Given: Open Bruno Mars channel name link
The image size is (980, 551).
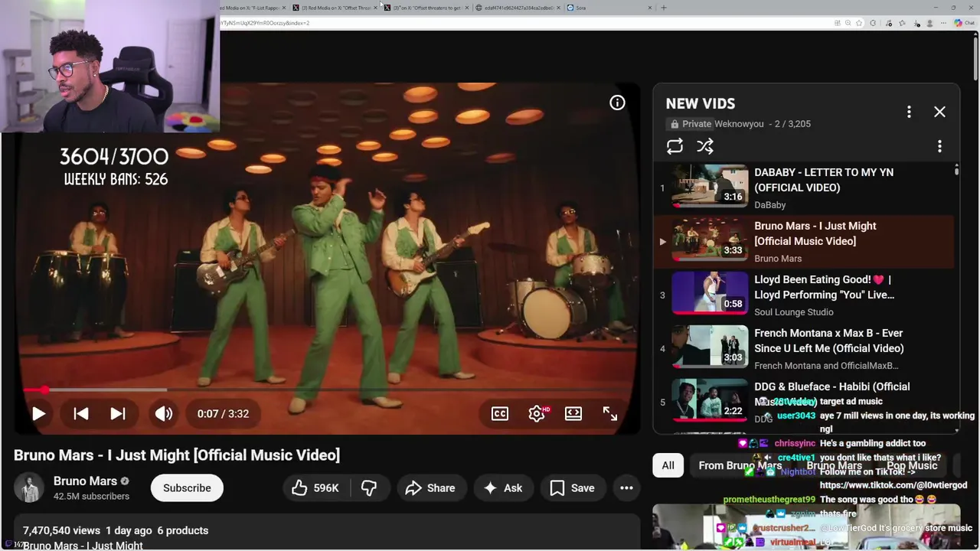Looking at the screenshot, I should (x=85, y=481).
